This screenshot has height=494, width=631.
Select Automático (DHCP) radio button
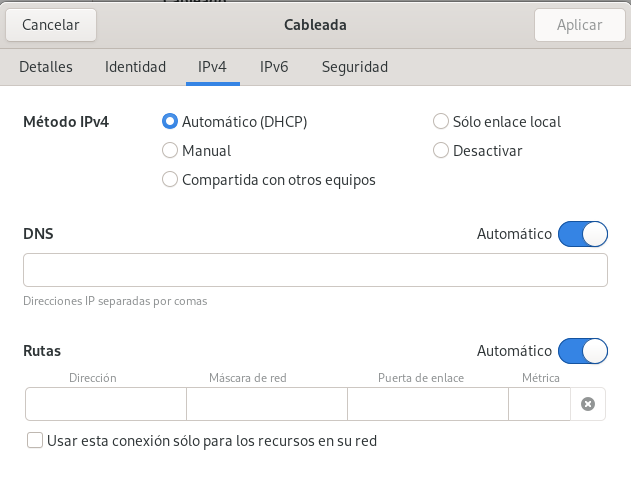coord(170,122)
